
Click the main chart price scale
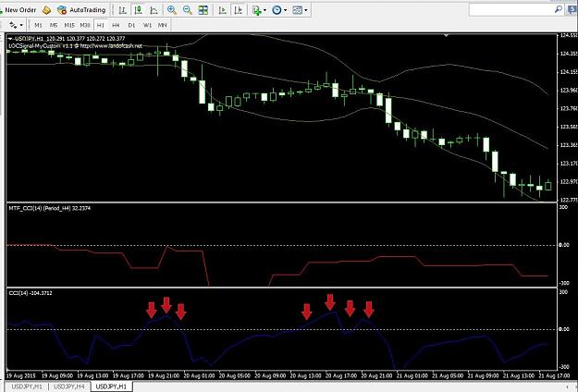click(x=567, y=117)
